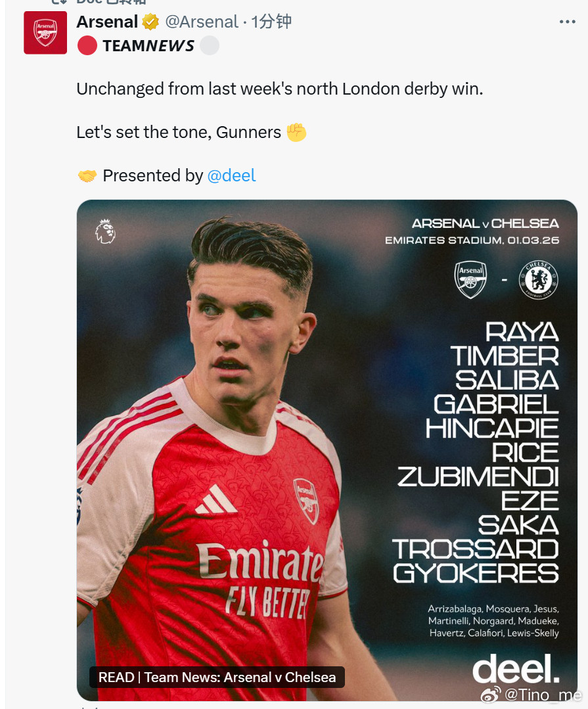Click the @Arsenal handle
588x709 pixels.
click(201, 22)
